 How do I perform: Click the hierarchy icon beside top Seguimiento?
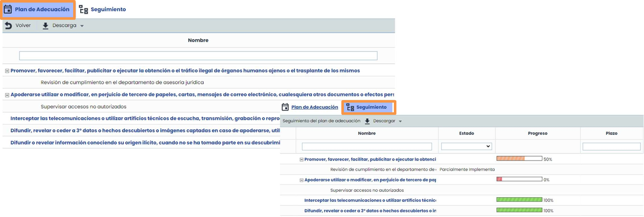(x=84, y=10)
